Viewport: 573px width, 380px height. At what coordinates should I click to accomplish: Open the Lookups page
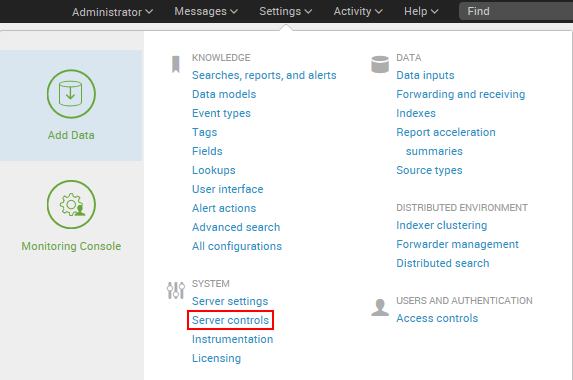[x=213, y=170]
